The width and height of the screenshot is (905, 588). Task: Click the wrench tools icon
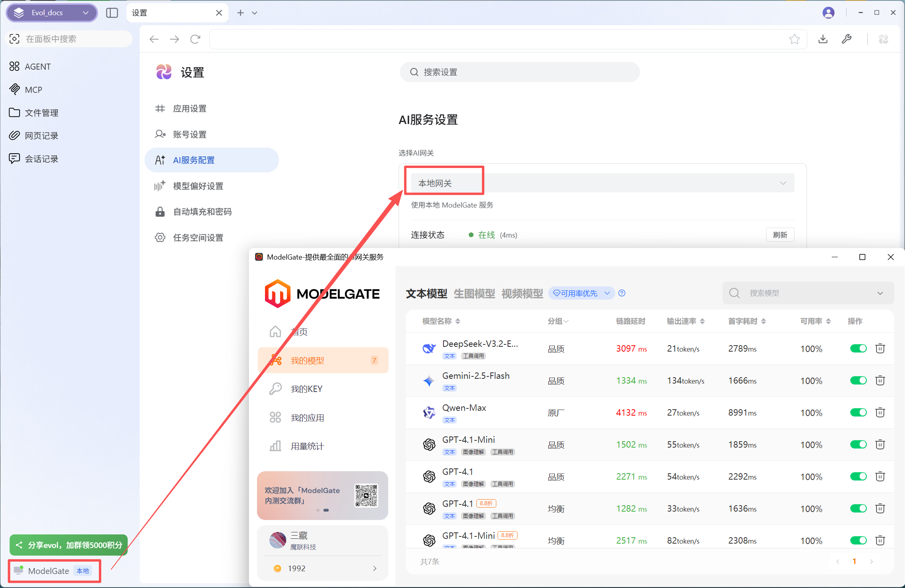pos(847,39)
